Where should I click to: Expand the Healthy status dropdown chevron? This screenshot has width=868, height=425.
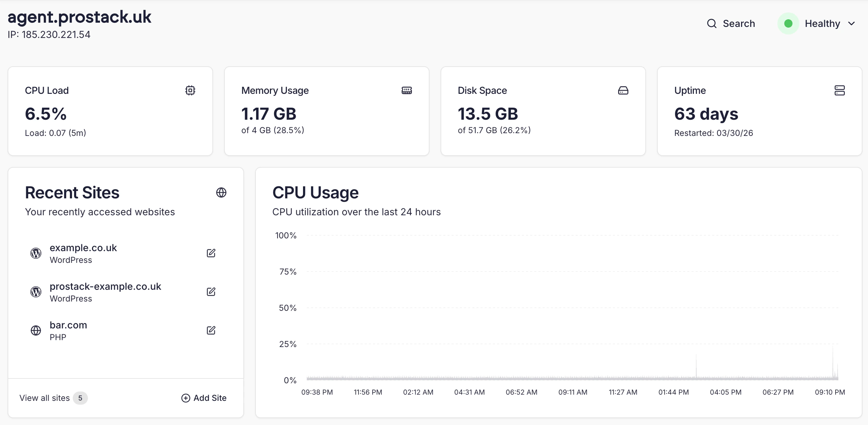tap(851, 23)
